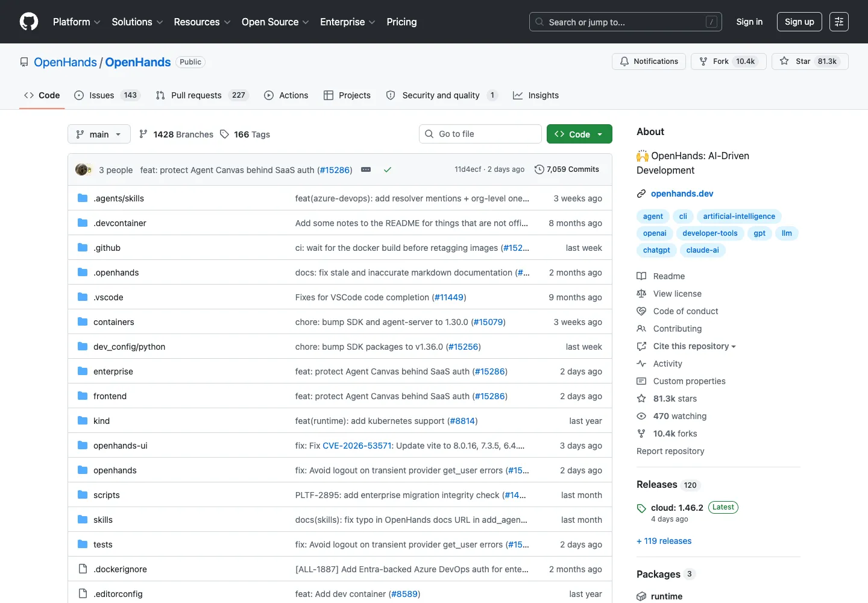The height and width of the screenshot is (603, 868).
Task: Open Security and quality tab
Action: click(442, 95)
